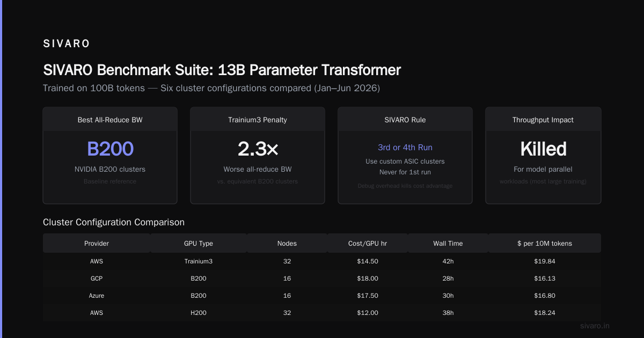Select node count '16' in Azure row

(287, 296)
